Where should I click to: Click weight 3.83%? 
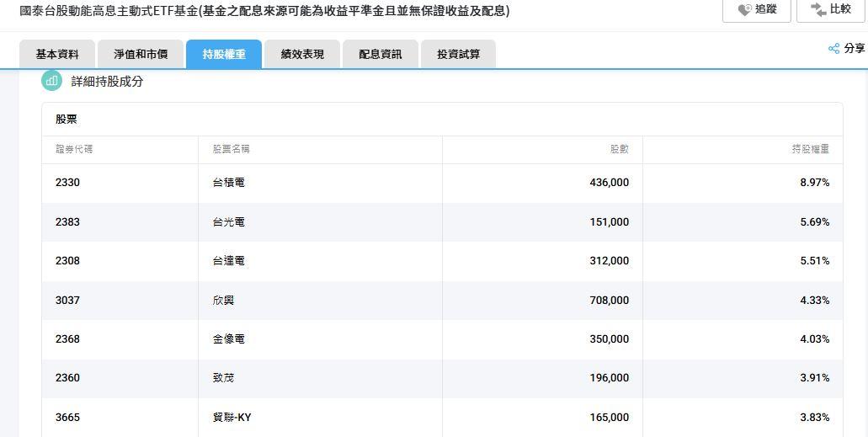(x=815, y=418)
